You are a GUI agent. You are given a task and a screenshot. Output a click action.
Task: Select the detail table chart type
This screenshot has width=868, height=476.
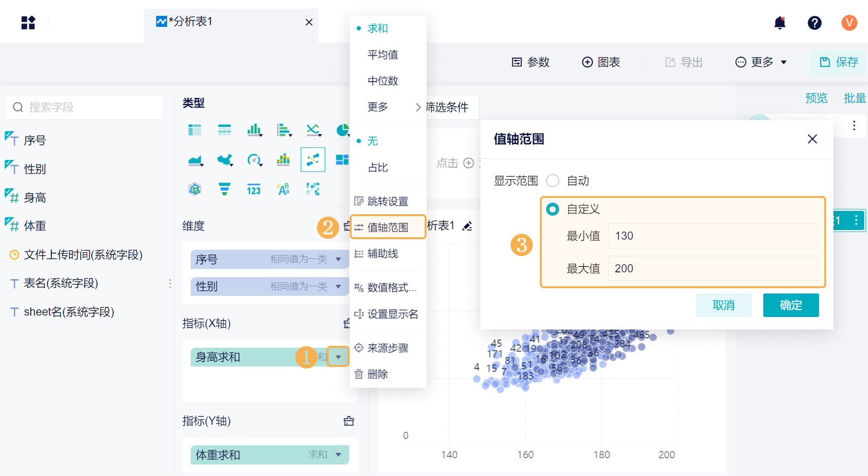[224, 130]
